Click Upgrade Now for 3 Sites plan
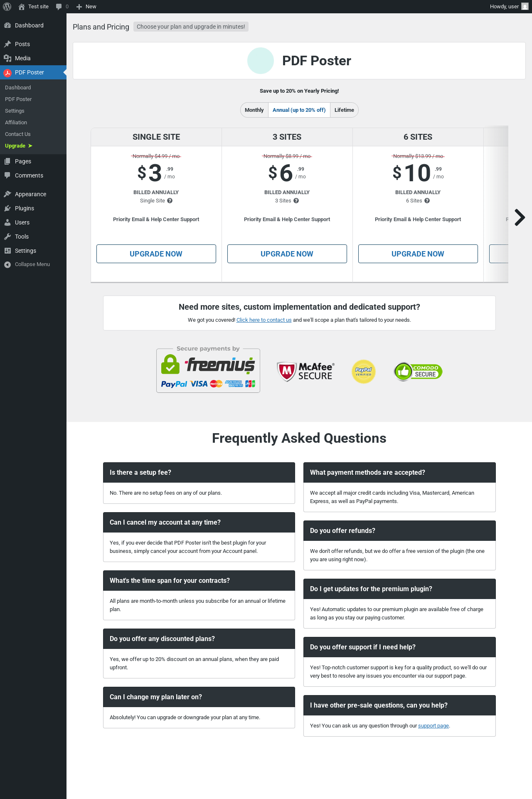 pos(287,254)
